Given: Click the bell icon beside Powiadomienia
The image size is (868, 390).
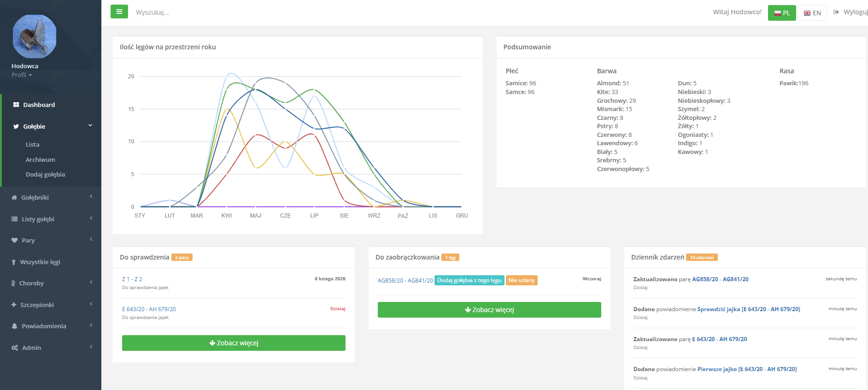Looking at the screenshot, I should tap(14, 326).
